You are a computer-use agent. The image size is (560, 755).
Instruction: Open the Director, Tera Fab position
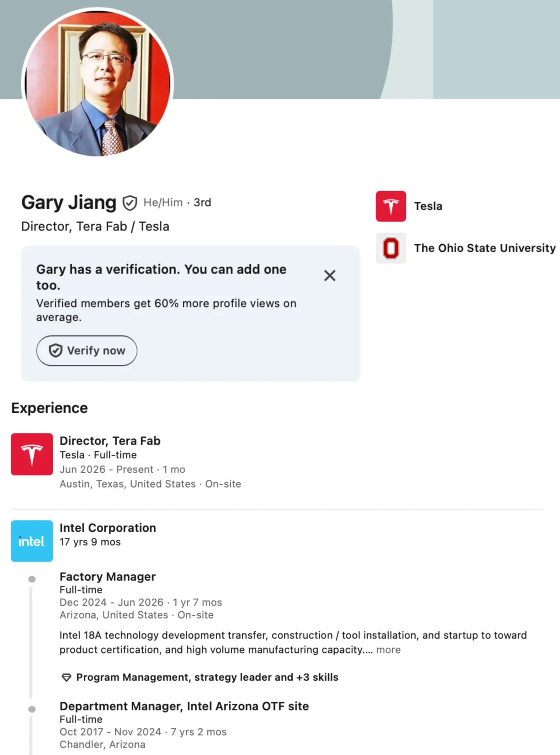pyautogui.click(x=110, y=441)
